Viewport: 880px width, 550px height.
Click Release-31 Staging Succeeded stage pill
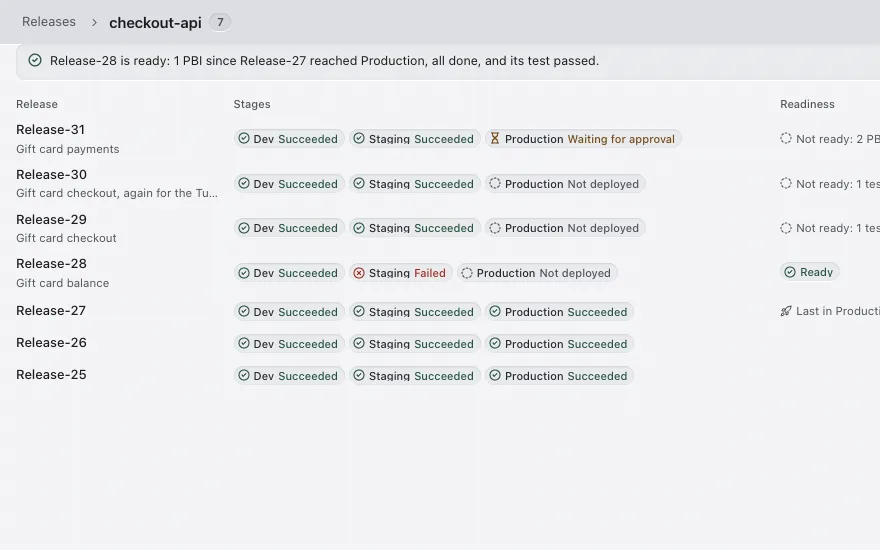coord(414,139)
